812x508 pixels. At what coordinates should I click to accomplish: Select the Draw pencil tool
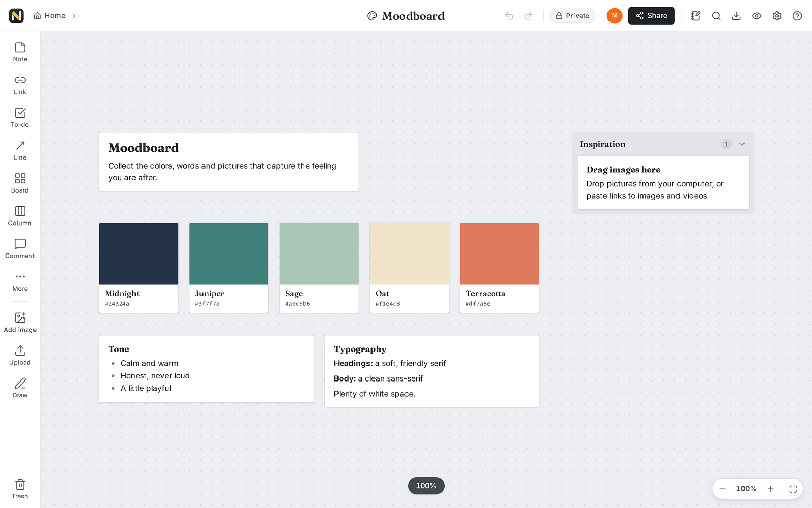[x=20, y=388]
